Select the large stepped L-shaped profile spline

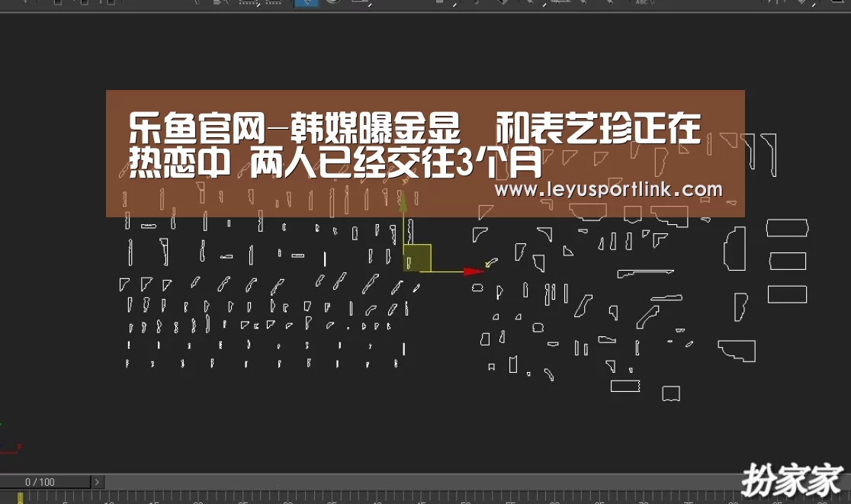pos(737,351)
